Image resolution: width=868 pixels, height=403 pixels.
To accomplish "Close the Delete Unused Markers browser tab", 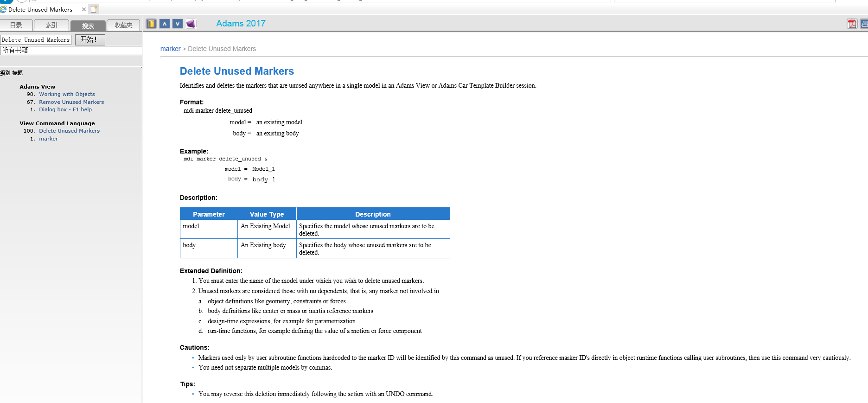I will click(83, 9).
